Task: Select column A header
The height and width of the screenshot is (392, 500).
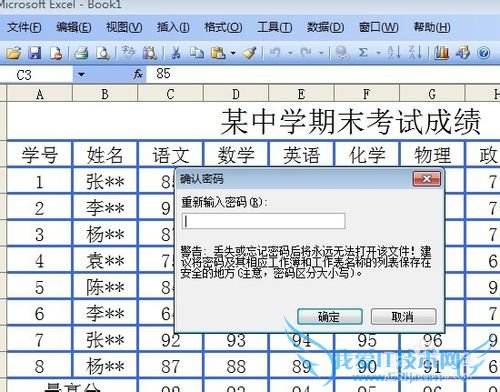Action: click(39, 94)
